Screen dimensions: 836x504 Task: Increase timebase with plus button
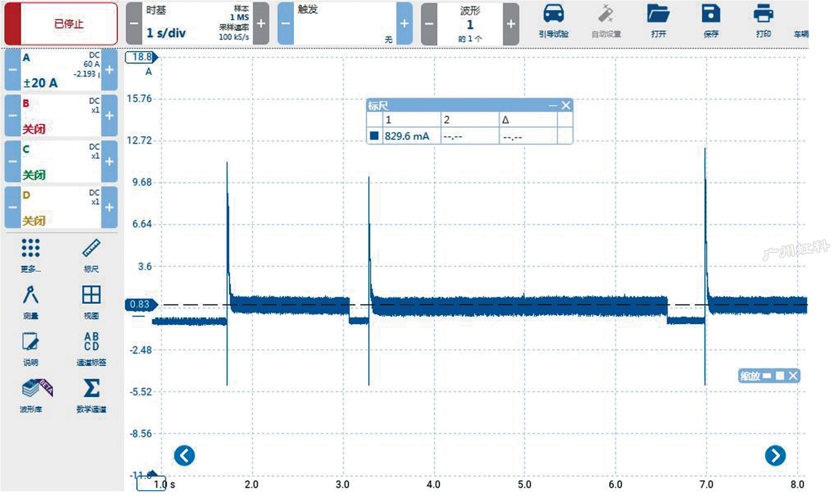pos(261,24)
